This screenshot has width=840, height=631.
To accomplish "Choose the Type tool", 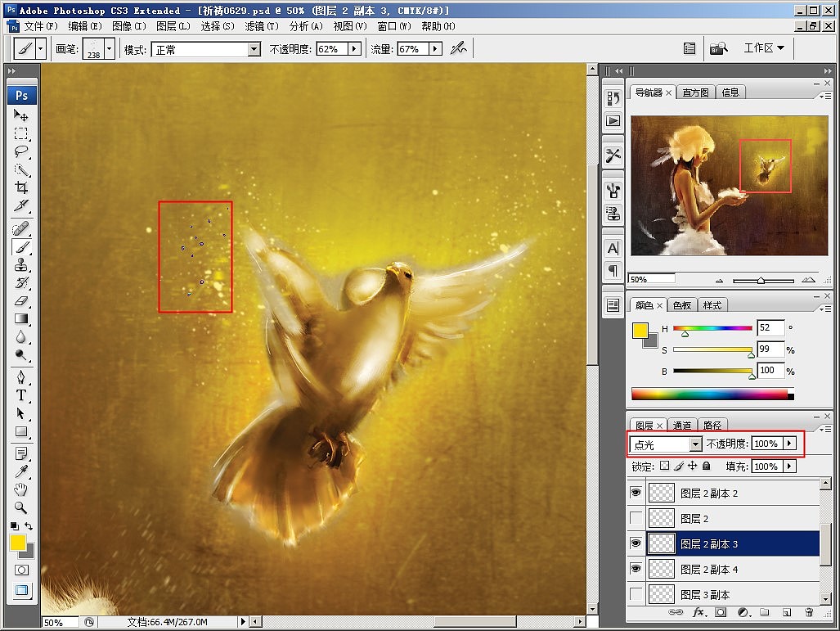I will pos(21,395).
